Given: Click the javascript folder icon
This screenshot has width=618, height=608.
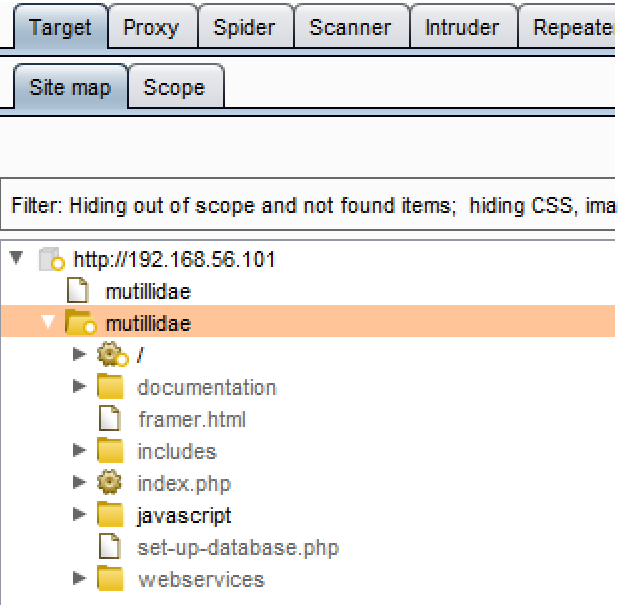Looking at the screenshot, I should tap(110, 516).
